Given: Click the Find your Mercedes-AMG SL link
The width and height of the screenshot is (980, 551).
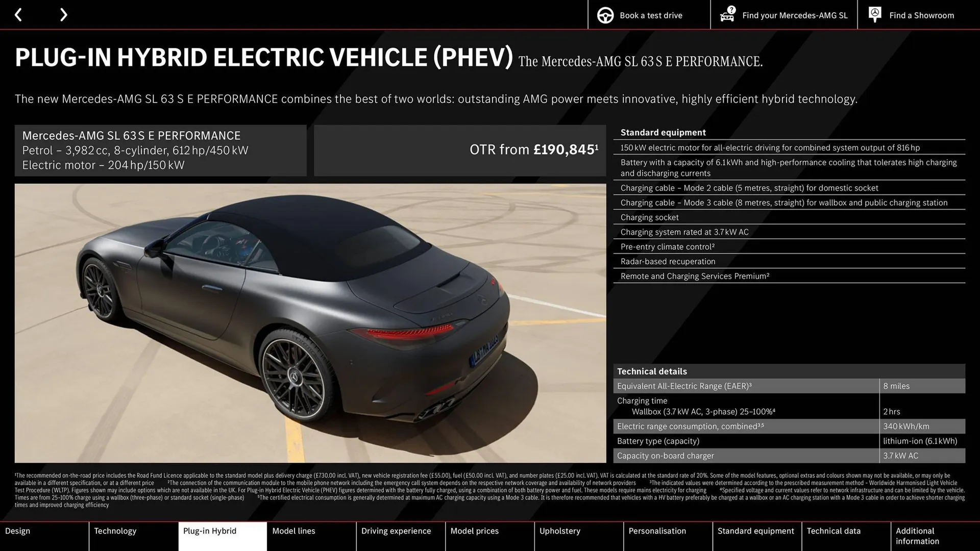Looking at the screenshot, I should point(795,15).
